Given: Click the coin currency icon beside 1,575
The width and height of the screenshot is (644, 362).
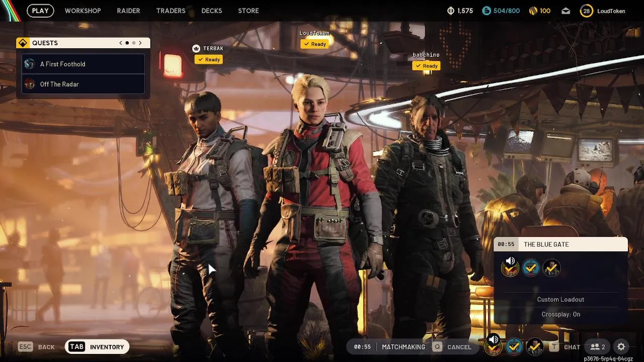Looking at the screenshot, I should pyautogui.click(x=450, y=11).
